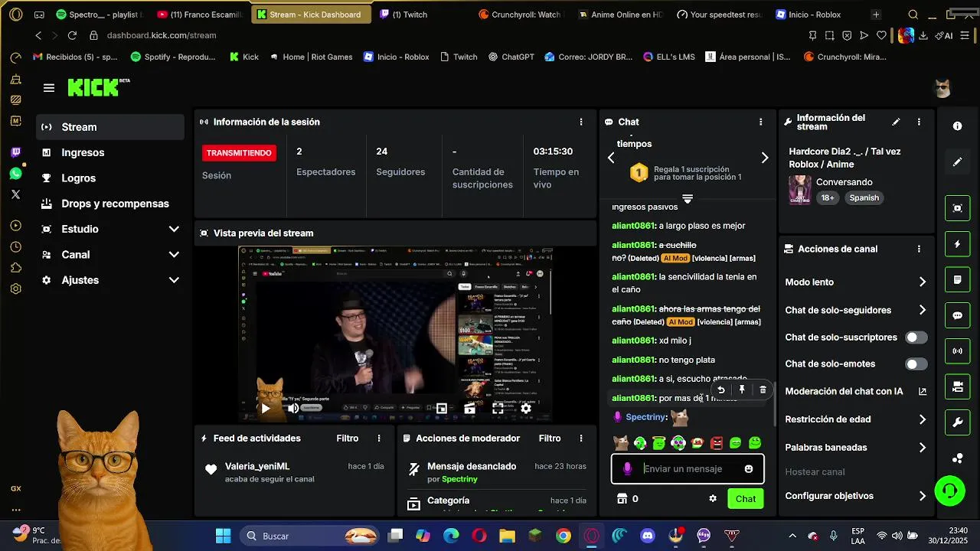Go to next chat leaderboard slide
Viewport: 980px width, 551px height.
point(764,158)
